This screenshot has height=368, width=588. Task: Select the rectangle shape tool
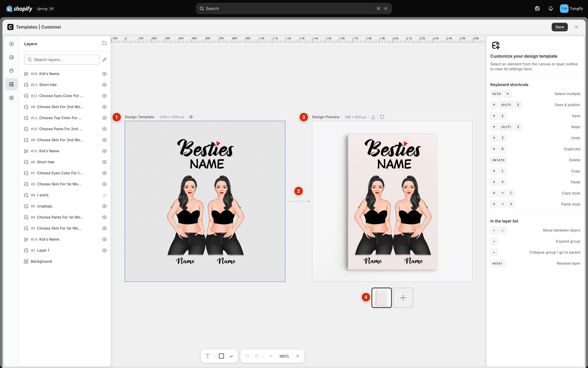pyautogui.click(x=221, y=356)
